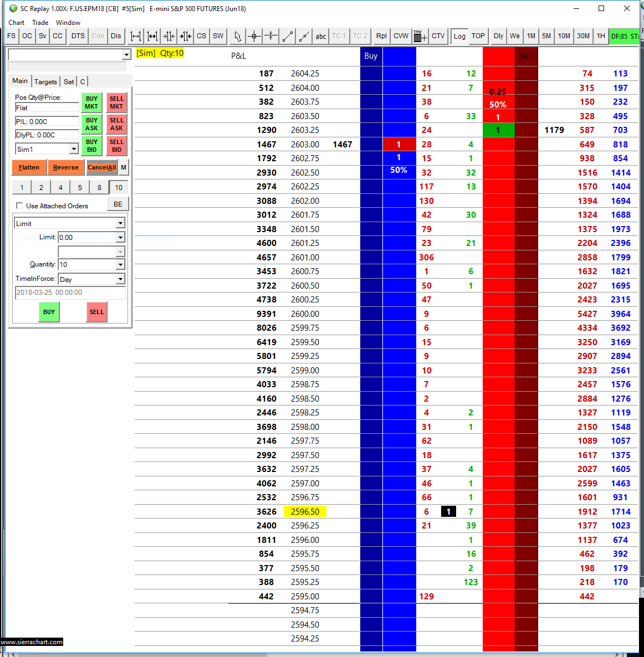Select quantity preset 2
Screen dimensions: 644x657
click(x=41, y=188)
